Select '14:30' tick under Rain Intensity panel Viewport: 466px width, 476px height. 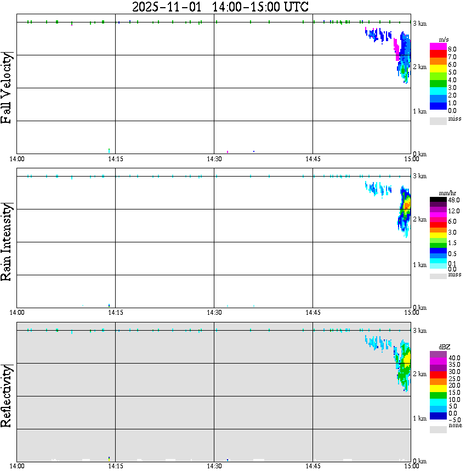coord(214,313)
